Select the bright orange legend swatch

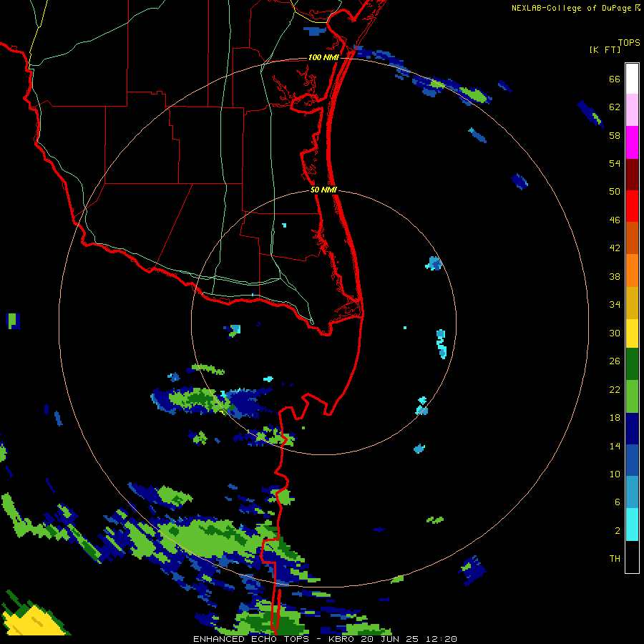(x=632, y=270)
